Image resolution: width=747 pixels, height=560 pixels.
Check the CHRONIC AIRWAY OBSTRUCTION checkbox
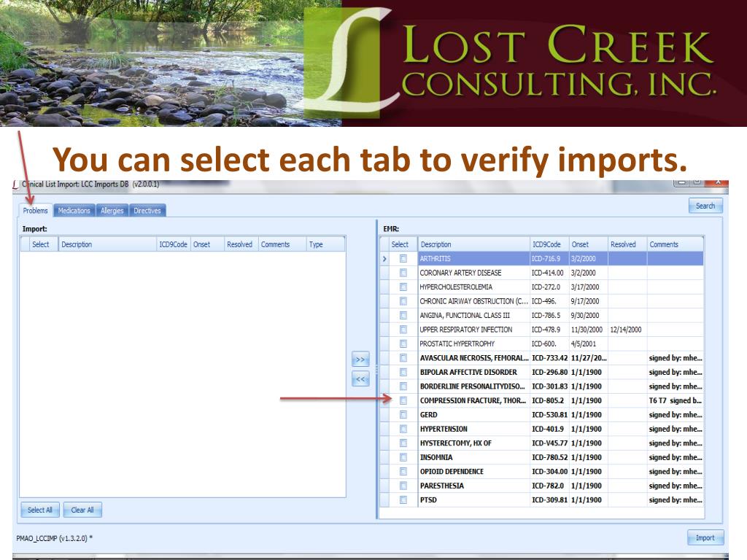tap(403, 301)
